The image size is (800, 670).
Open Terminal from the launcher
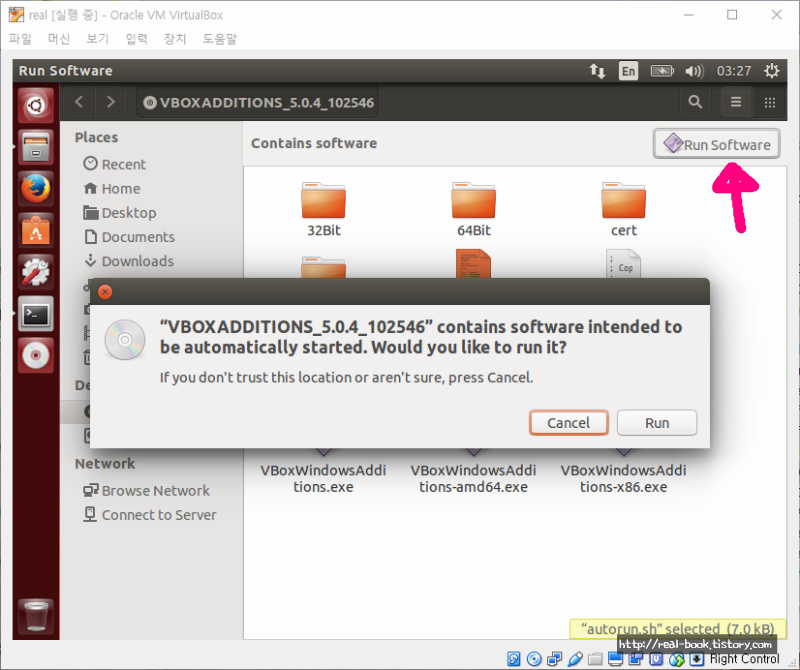coord(36,314)
